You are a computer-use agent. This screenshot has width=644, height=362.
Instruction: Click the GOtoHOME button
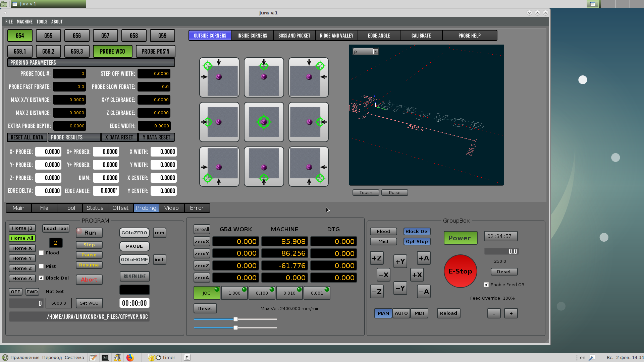click(135, 260)
